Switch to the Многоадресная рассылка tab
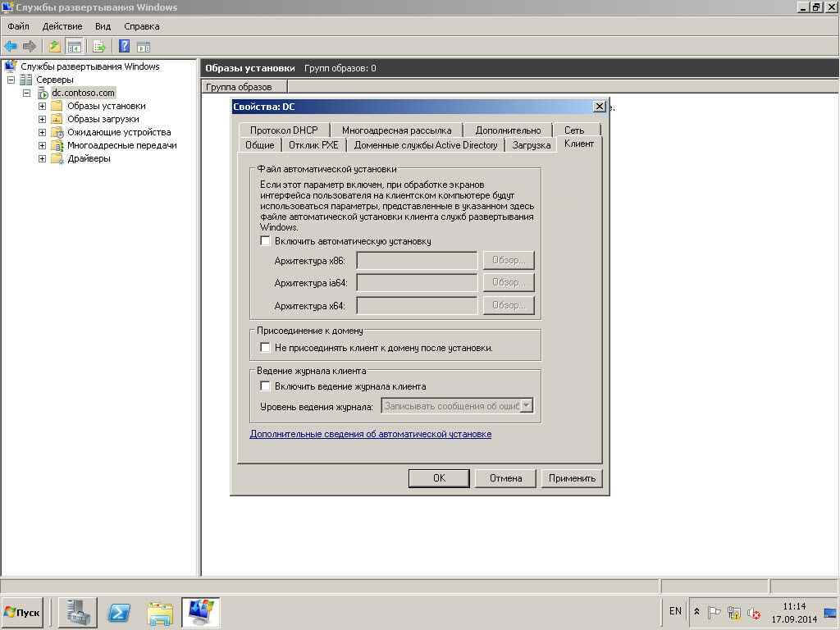The height and width of the screenshot is (630, 840). [396, 130]
